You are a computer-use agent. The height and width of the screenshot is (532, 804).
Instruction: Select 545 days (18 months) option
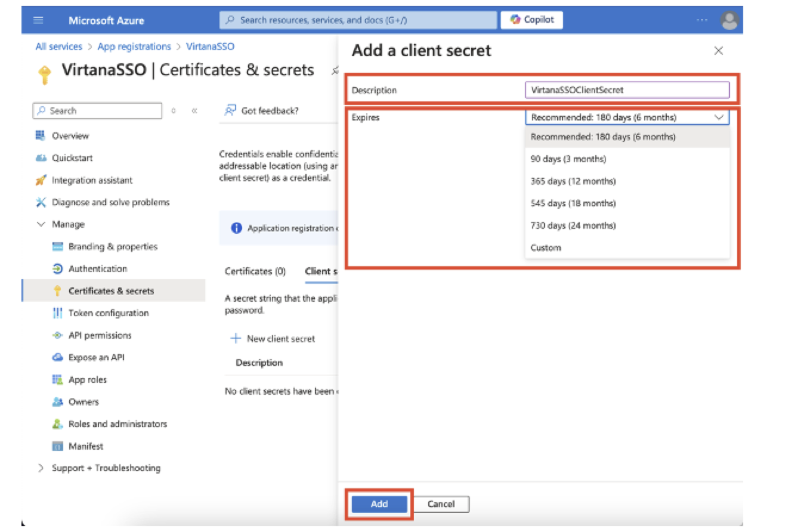(627, 203)
